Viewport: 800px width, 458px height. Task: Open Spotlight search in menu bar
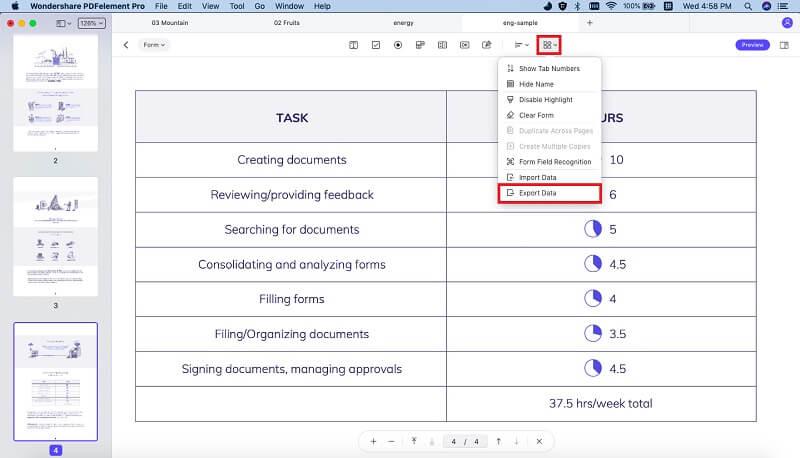coord(748,6)
